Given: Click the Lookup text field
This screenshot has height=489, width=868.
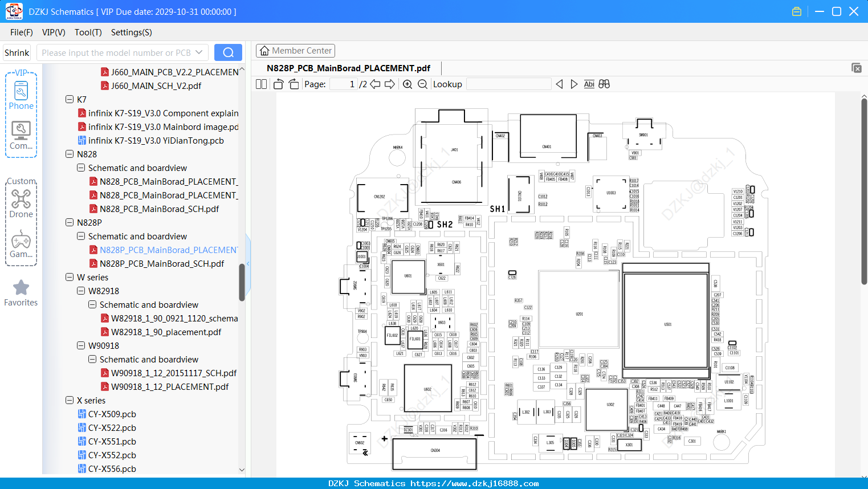Looking at the screenshot, I should 508,84.
